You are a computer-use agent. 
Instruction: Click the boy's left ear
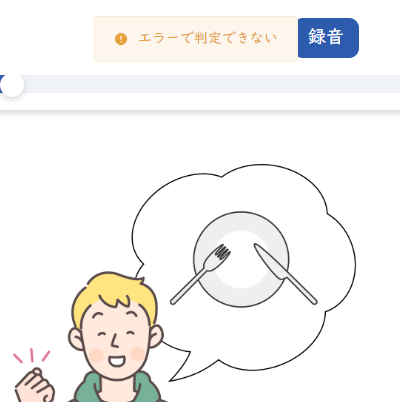point(76,339)
